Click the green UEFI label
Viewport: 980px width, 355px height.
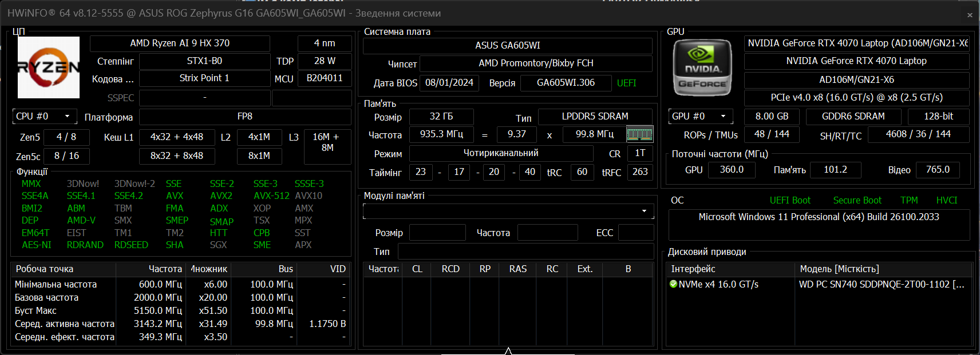(x=627, y=83)
